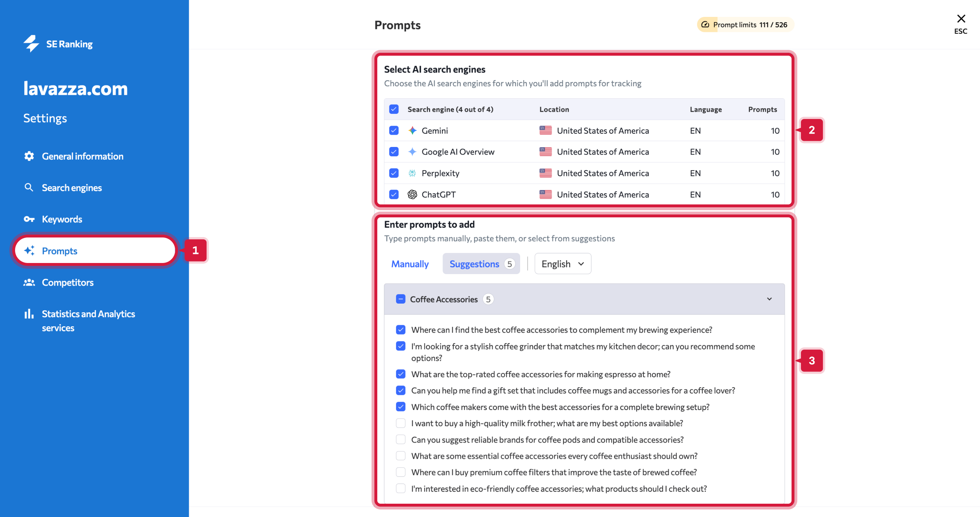Check the eco-friendly coffee accessories prompt
Image resolution: width=980 pixels, height=517 pixels.
[x=400, y=489]
